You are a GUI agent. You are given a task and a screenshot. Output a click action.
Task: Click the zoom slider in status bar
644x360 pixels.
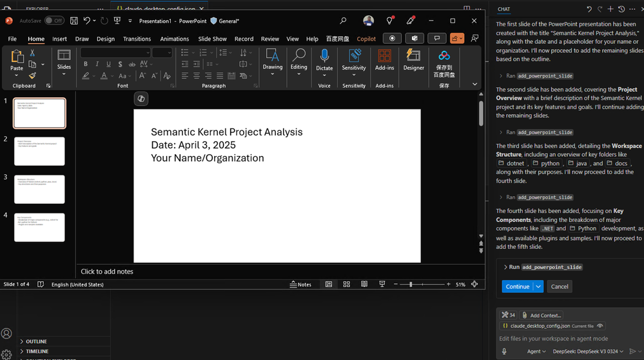[x=422, y=285]
